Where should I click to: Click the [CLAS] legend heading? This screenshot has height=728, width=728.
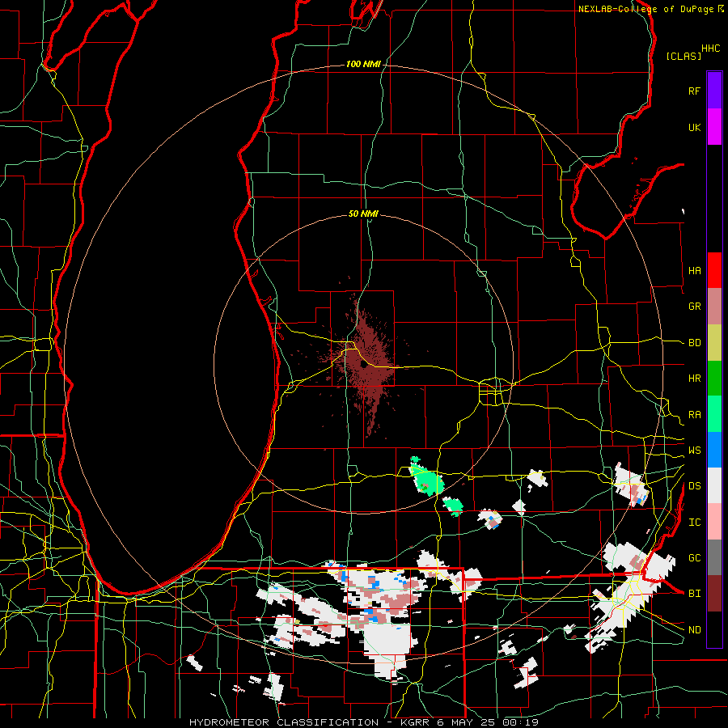(684, 56)
